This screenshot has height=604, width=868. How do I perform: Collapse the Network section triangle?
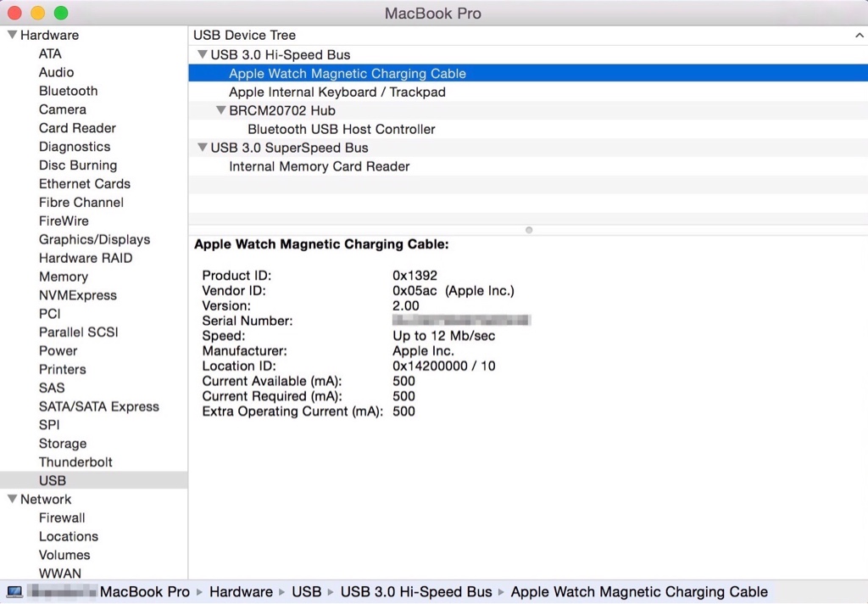click(x=12, y=500)
